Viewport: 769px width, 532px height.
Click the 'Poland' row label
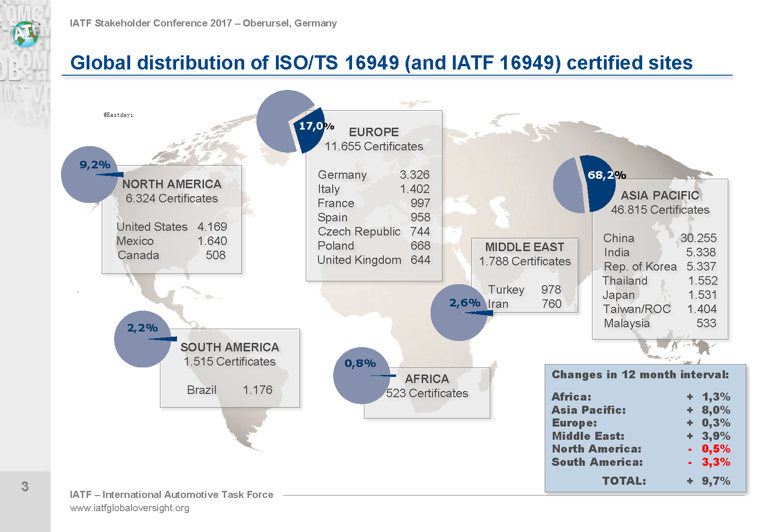pos(336,245)
